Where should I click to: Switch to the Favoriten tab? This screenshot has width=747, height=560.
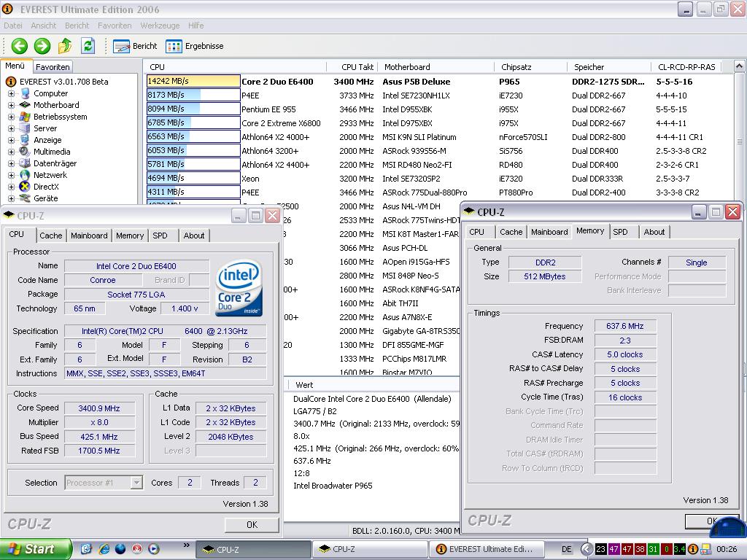tap(53, 67)
